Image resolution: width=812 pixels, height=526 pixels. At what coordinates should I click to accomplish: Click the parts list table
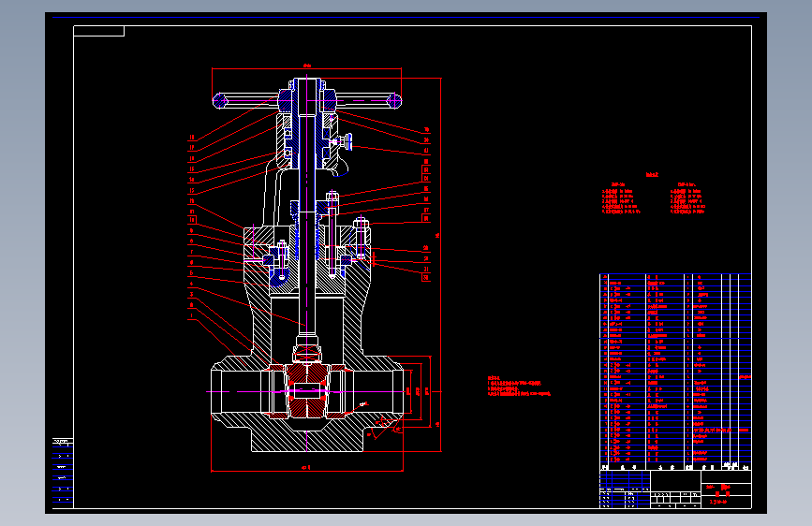click(674, 372)
